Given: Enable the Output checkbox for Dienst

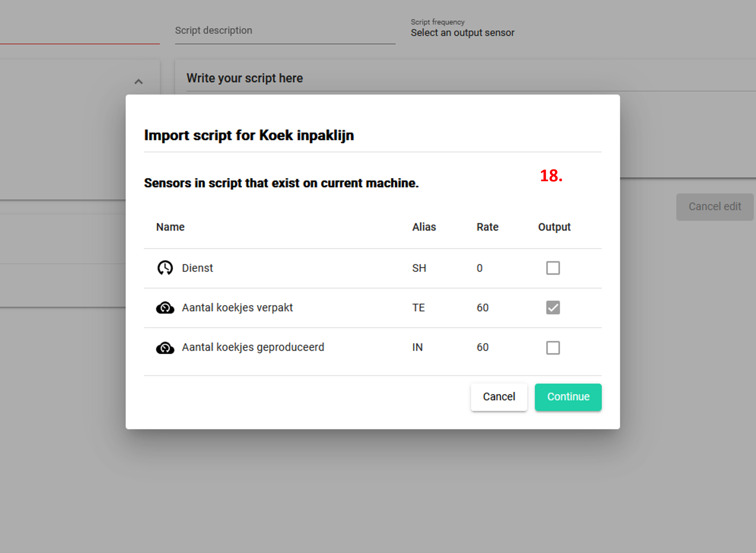Looking at the screenshot, I should [x=553, y=268].
